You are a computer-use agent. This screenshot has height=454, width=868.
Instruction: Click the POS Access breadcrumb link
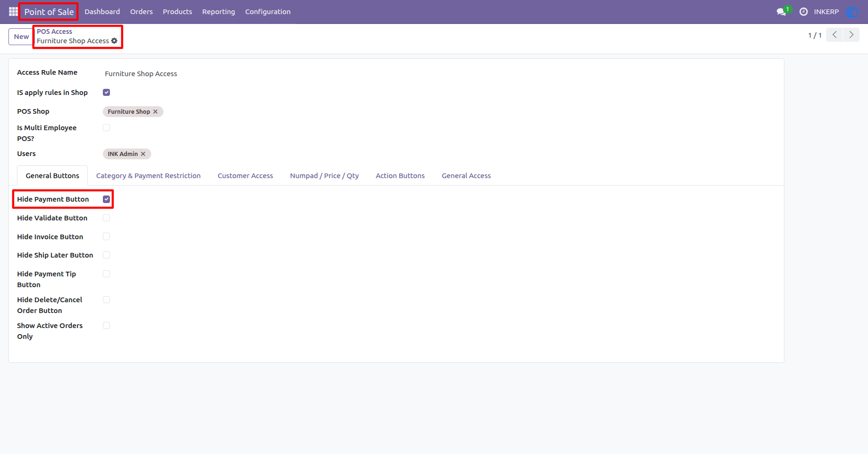[54, 31]
